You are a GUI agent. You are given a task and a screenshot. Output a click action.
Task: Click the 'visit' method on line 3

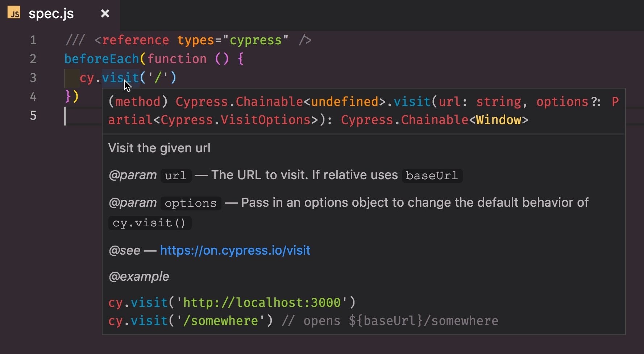(120, 78)
